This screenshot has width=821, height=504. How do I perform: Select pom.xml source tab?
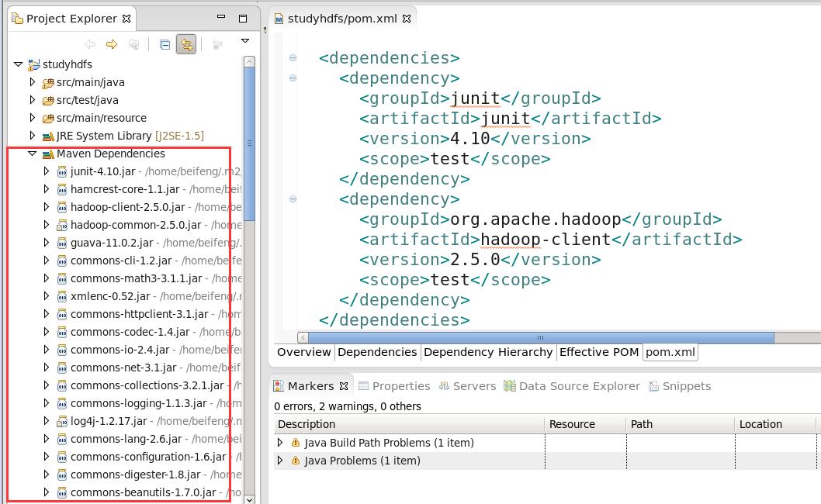tap(670, 352)
